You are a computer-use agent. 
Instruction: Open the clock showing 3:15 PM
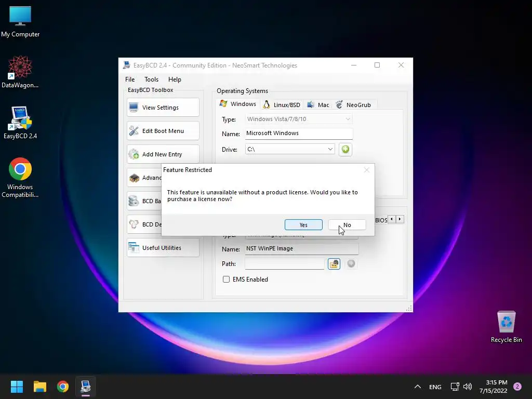(x=494, y=387)
